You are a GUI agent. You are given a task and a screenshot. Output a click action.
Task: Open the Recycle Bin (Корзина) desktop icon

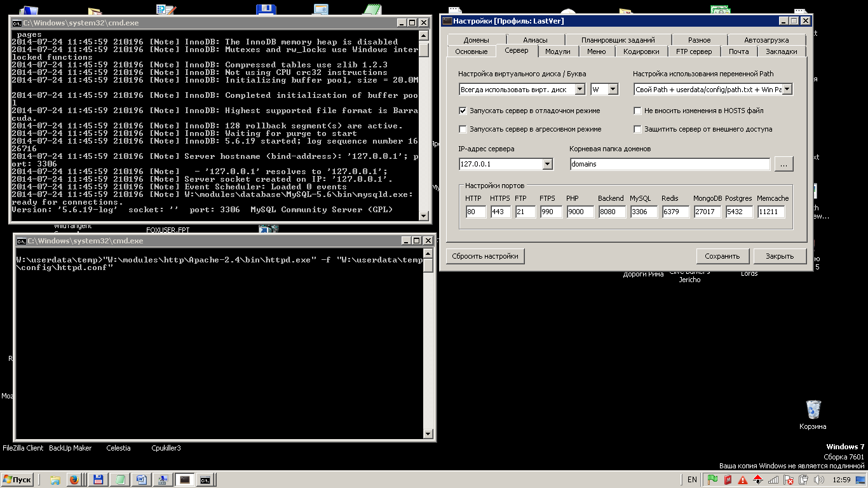coord(813,410)
